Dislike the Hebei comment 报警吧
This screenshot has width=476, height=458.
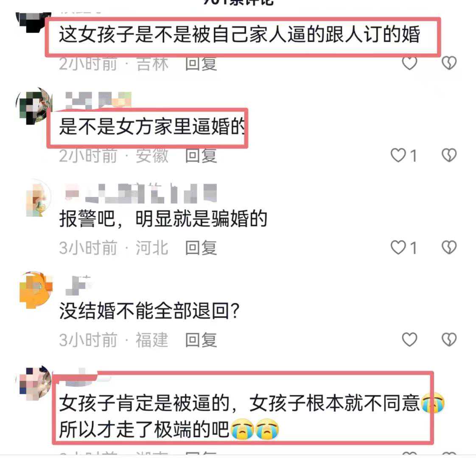click(449, 248)
